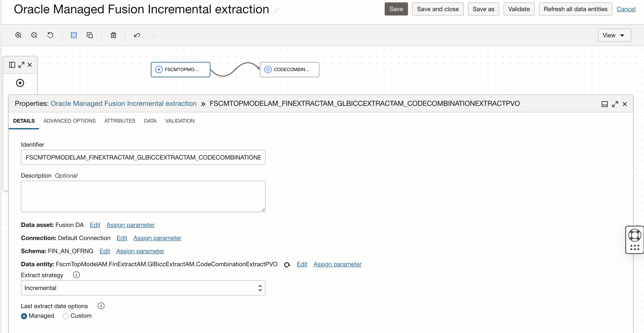Reset the canvas layout view
Image resolution: width=644 pixels, height=333 pixels.
(50, 35)
